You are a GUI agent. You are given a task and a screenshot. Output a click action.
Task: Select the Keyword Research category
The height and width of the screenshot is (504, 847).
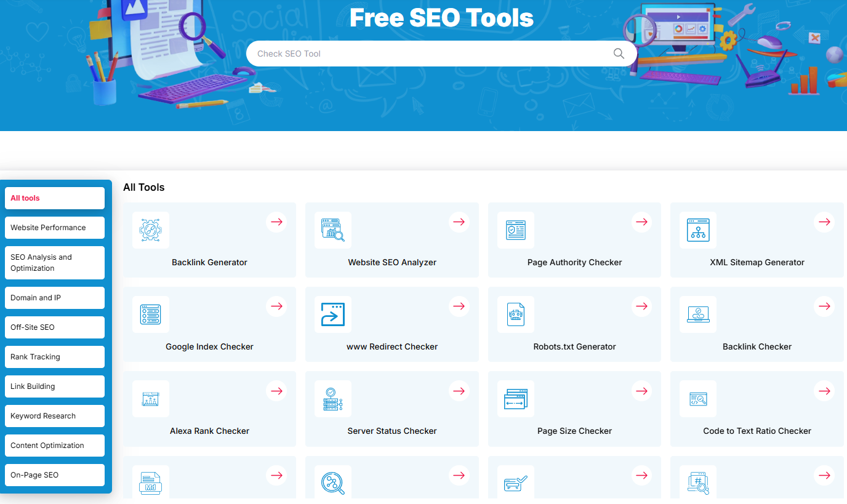coord(54,415)
